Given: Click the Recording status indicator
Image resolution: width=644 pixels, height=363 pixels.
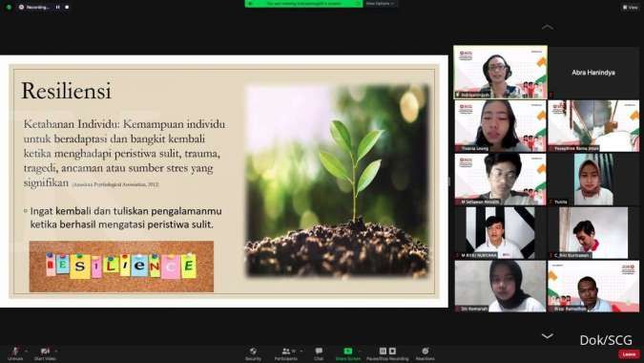Looking at the screenshot, I should click(x=34, y=7).
